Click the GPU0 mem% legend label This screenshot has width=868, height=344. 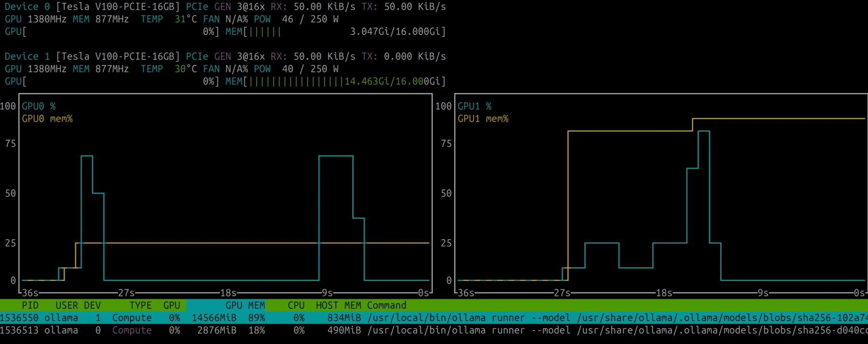[x=47, y=119]
